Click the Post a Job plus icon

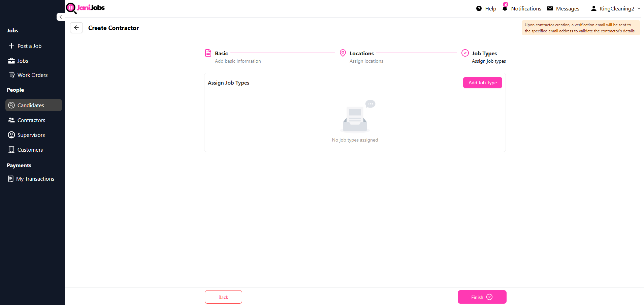11,46
